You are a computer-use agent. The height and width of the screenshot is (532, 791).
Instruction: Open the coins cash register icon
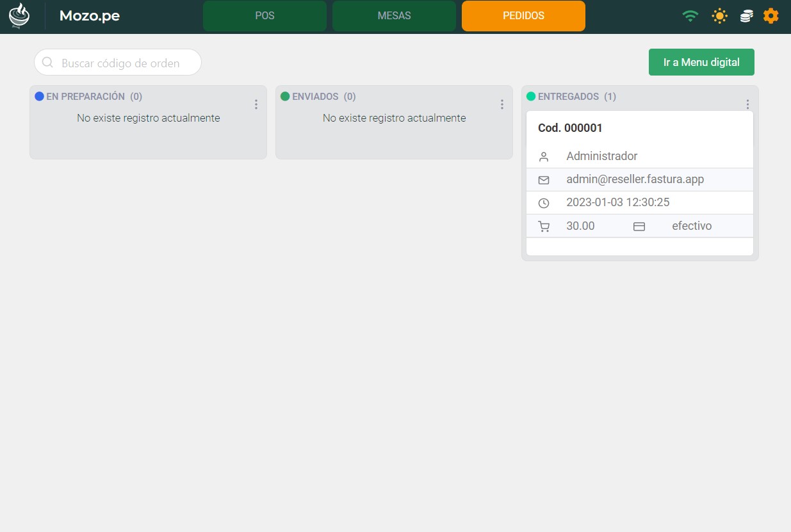pyautogui.click(x=746, y=16)
